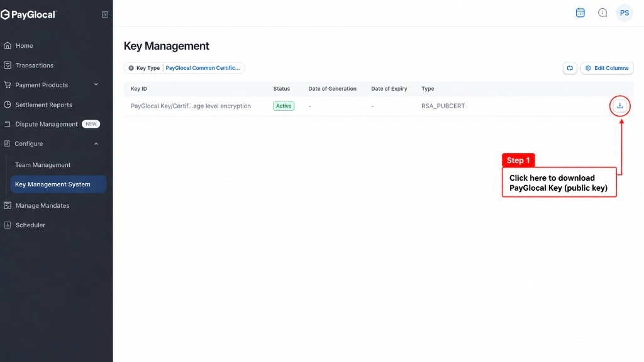Click the help chat icon in header
Viewport: 644px width, 362px height.
(x=602, y=13)
